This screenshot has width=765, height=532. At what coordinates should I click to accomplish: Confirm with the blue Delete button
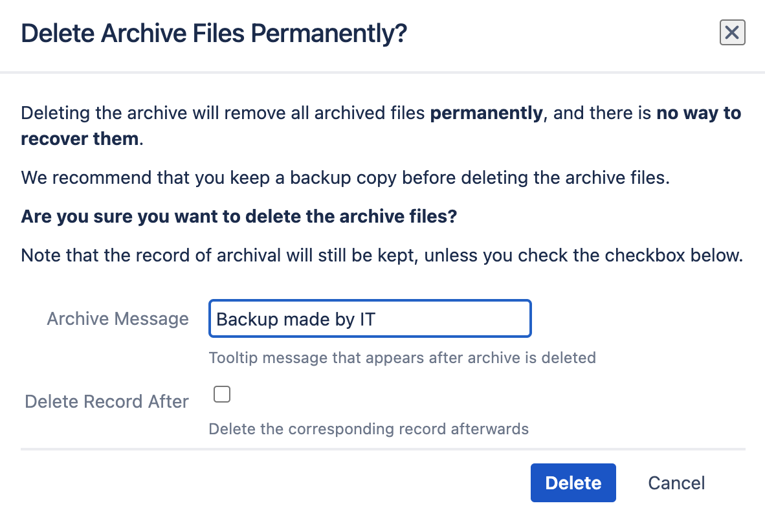coord(573,483)
